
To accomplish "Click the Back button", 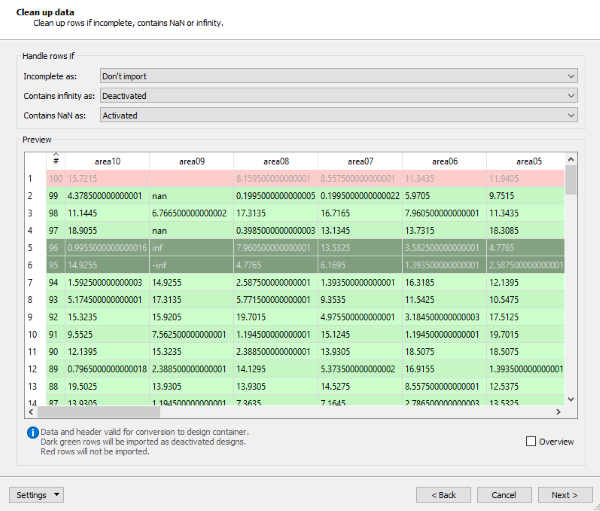I will tap(443, 495).
